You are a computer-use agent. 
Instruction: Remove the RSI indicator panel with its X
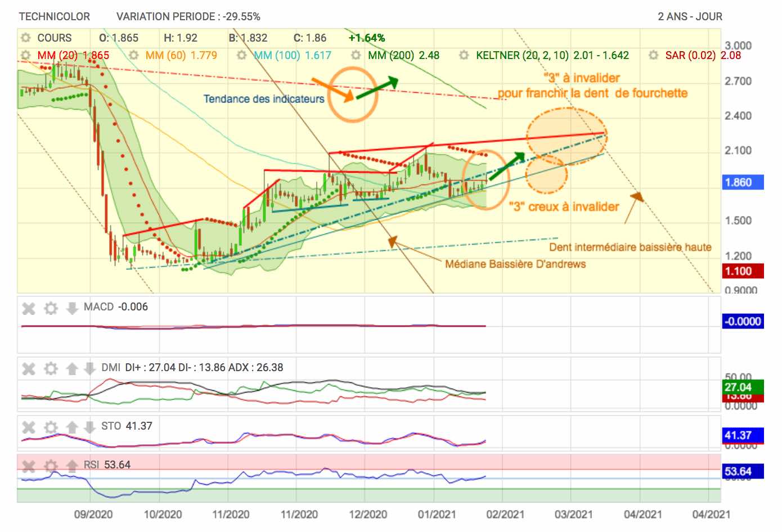pyautogui.click(x=29, y=466)
